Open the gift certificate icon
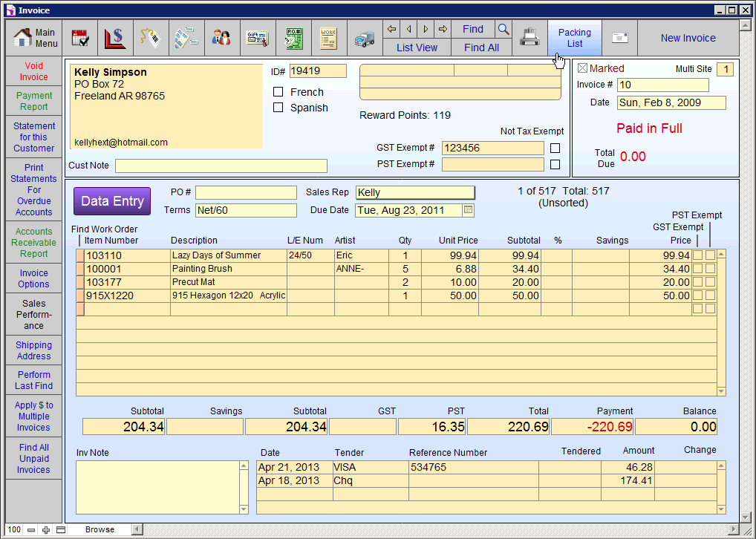Image resolution: width=756 pixels, height=539 pixels. (258, 38)
